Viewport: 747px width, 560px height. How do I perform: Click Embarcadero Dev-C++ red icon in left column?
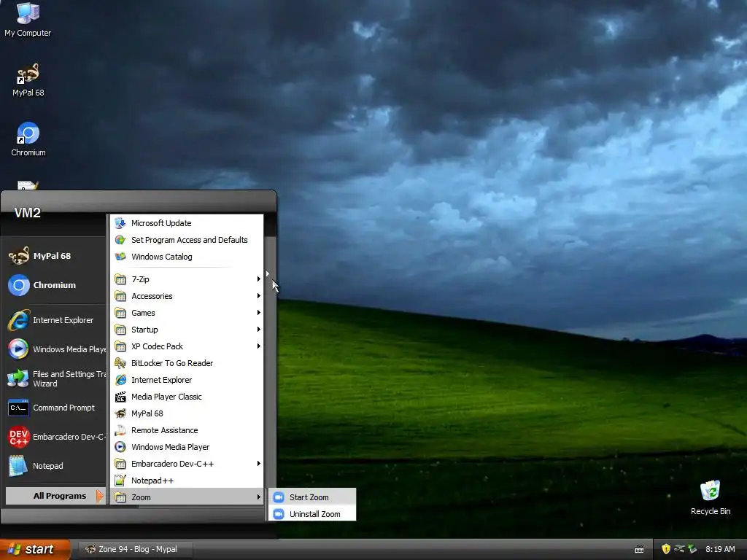coord(18,437)
